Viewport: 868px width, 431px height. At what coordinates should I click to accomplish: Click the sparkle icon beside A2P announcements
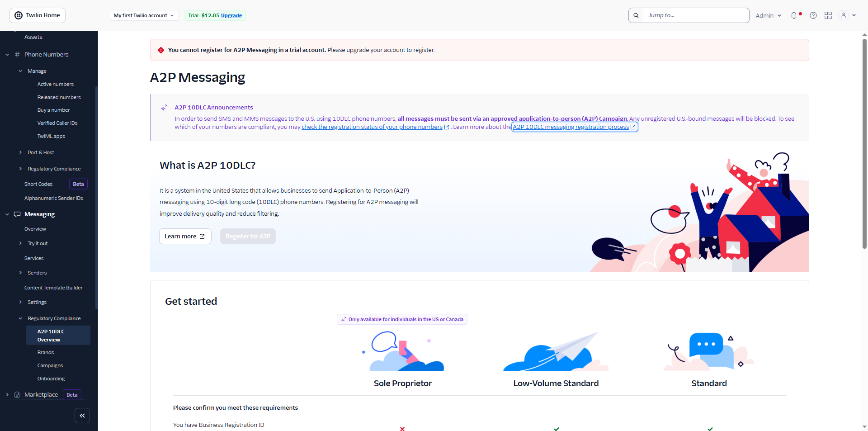(x=164, y=108)
